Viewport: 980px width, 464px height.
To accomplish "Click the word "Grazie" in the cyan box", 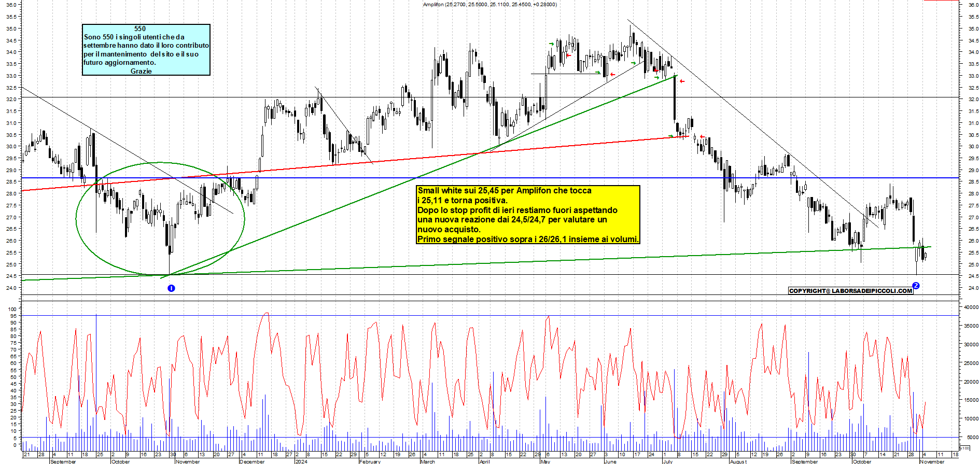I will [x=141, y=71].
